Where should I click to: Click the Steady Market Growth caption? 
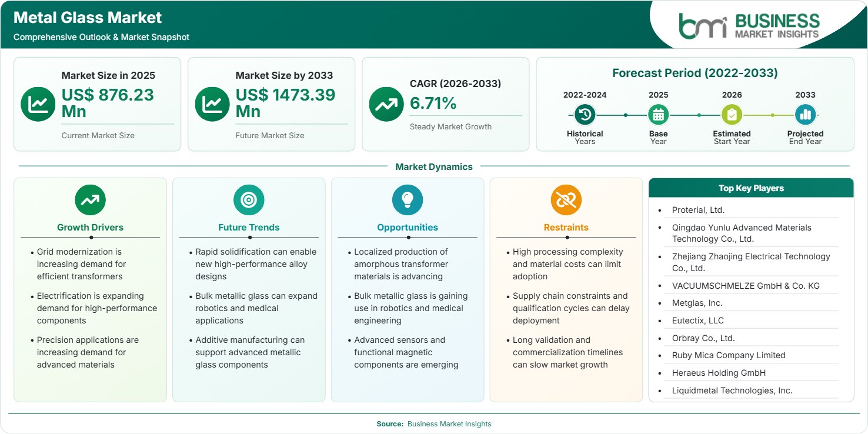click(450, 126)
